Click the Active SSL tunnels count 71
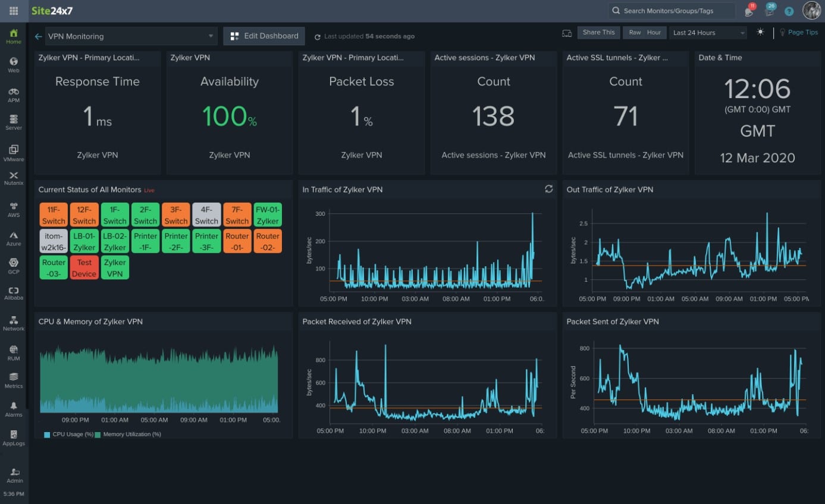The height and width of the screenshot is (504, 825). click(x=626, y=116)
